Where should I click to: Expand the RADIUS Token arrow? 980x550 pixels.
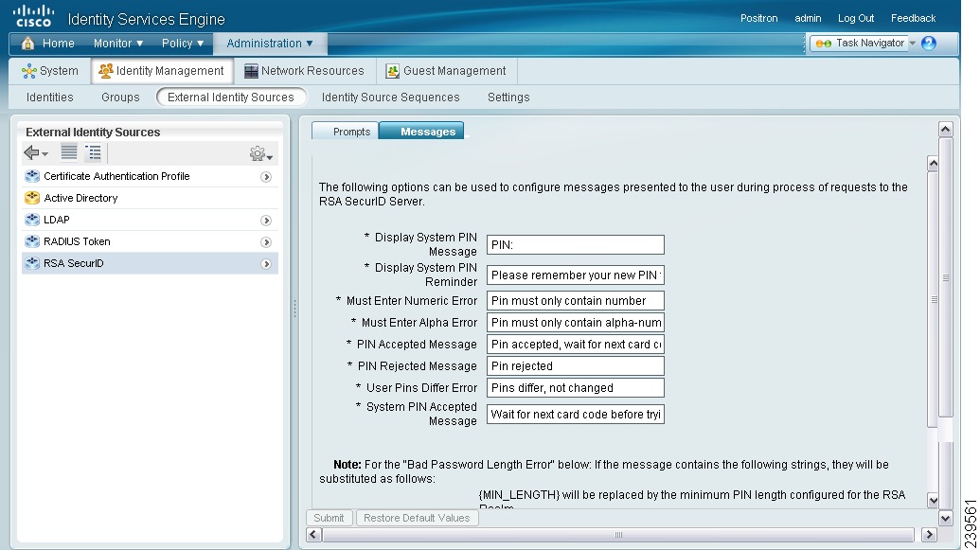pos(266,242)
